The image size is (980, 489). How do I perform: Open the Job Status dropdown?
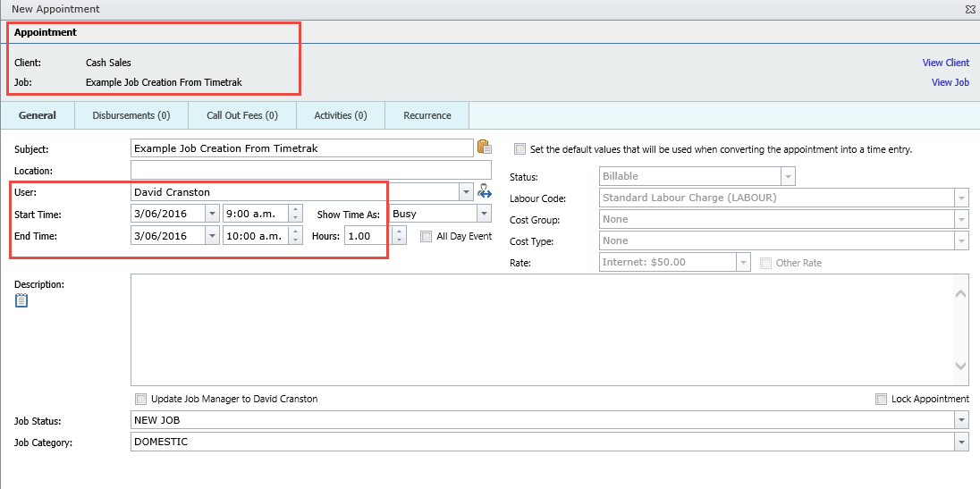(x=961, y=420)
